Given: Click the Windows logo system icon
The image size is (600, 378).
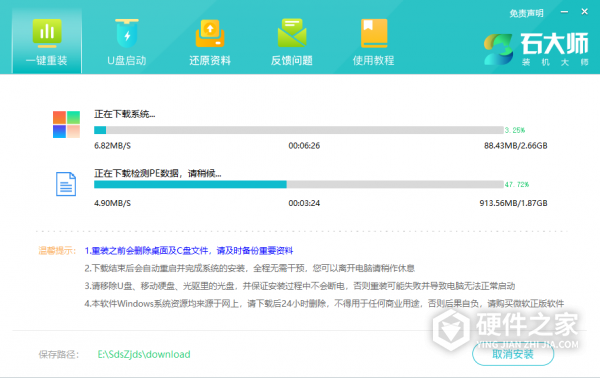Looking at the screenshot, I should point(66,124).
